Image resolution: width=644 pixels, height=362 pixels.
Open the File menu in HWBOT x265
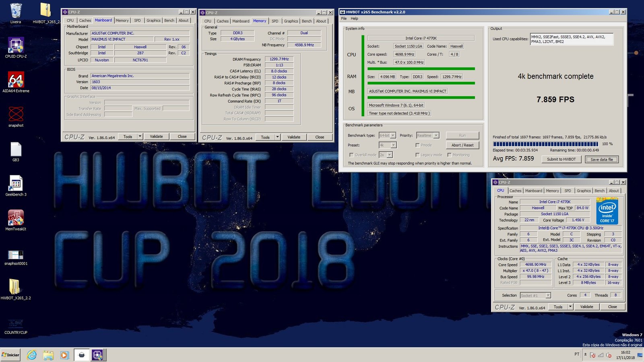pos(344,19)
